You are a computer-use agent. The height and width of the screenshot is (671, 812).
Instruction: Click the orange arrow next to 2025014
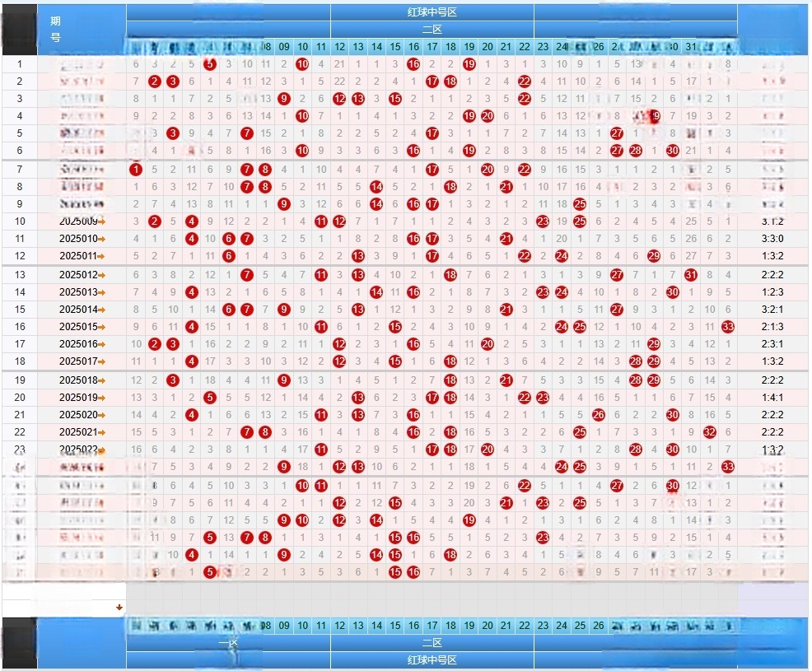(x=101, y=310)
